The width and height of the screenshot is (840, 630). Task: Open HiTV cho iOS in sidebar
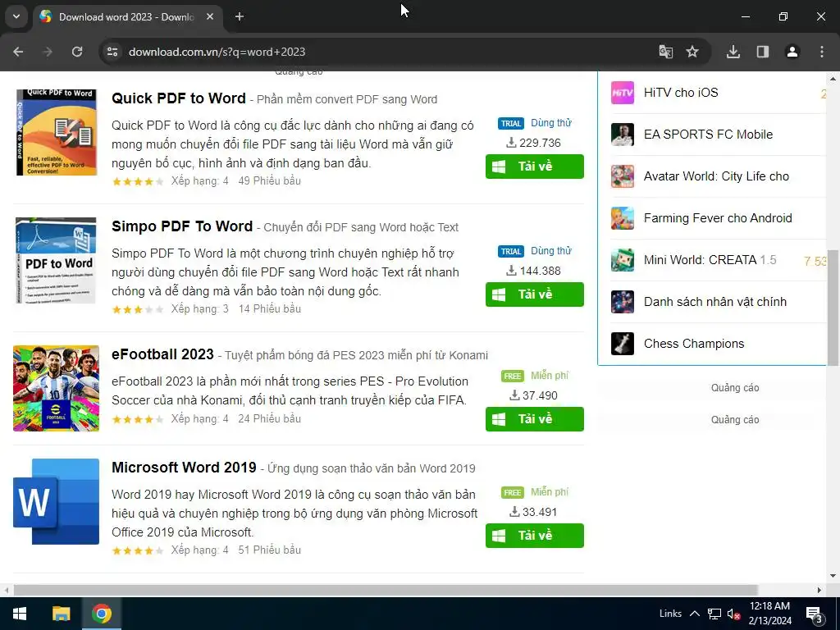[x=681, y=93]
